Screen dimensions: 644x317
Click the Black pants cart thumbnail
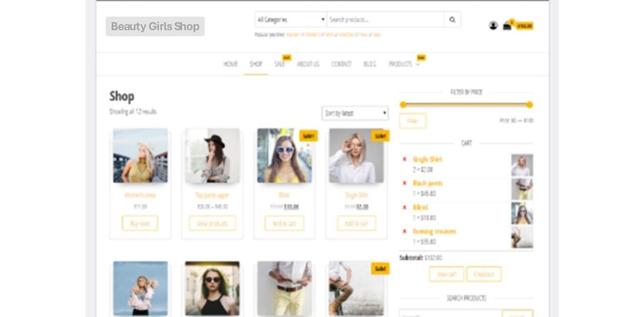(522, 189)
